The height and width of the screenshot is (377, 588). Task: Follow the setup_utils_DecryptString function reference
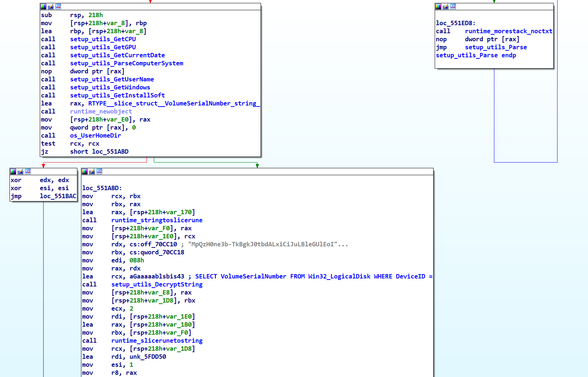click(x=157, y=284)
